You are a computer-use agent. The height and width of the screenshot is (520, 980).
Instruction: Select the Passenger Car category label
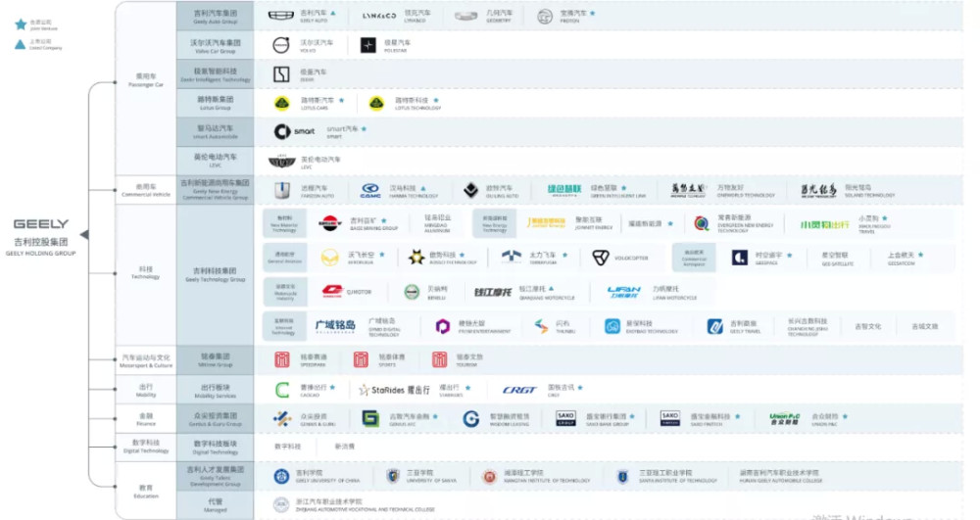pyautogui.click(x=146, y=80)
